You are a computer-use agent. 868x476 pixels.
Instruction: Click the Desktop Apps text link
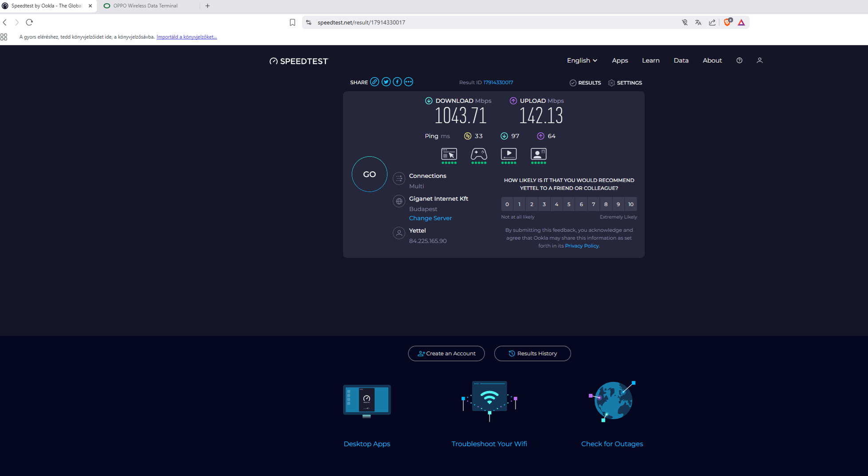tap(367, 444)
